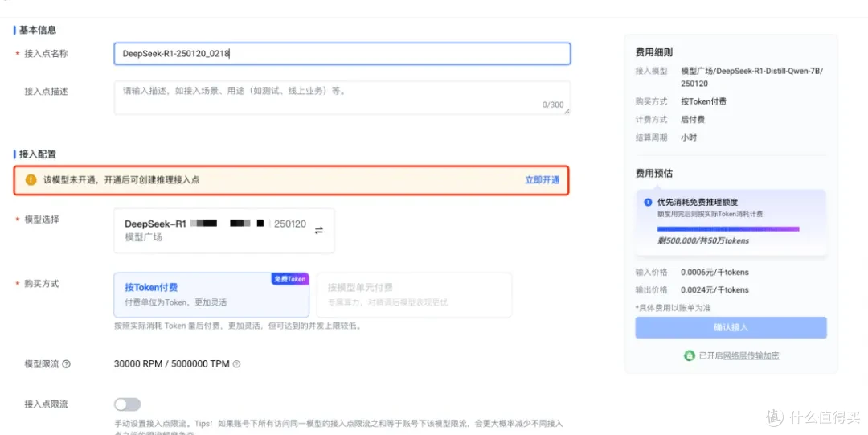Click 按Token付费 value in fee details
Viewport: 868px width, 435px height.
(703, 101)
